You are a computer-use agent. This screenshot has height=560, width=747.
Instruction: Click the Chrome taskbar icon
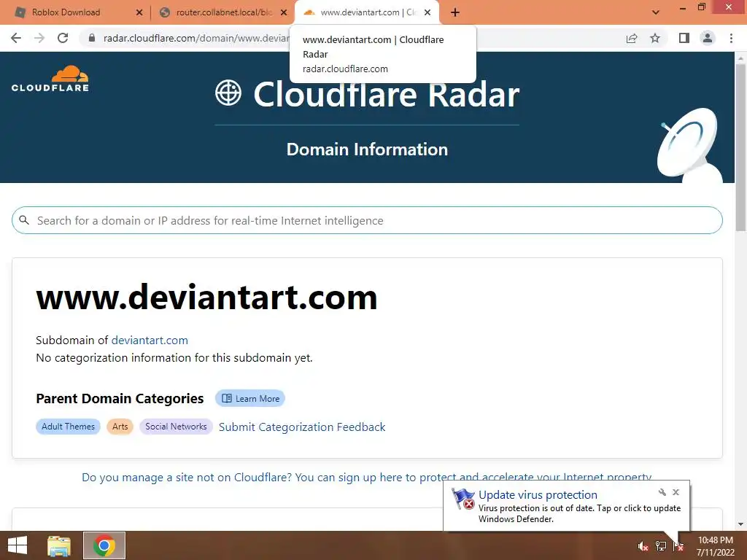(x=104, y=545)
